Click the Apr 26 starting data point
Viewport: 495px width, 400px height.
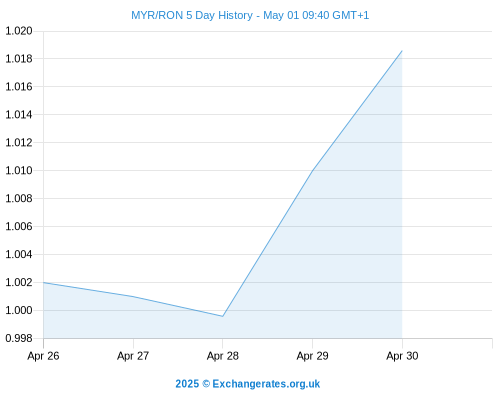(44, 283)
